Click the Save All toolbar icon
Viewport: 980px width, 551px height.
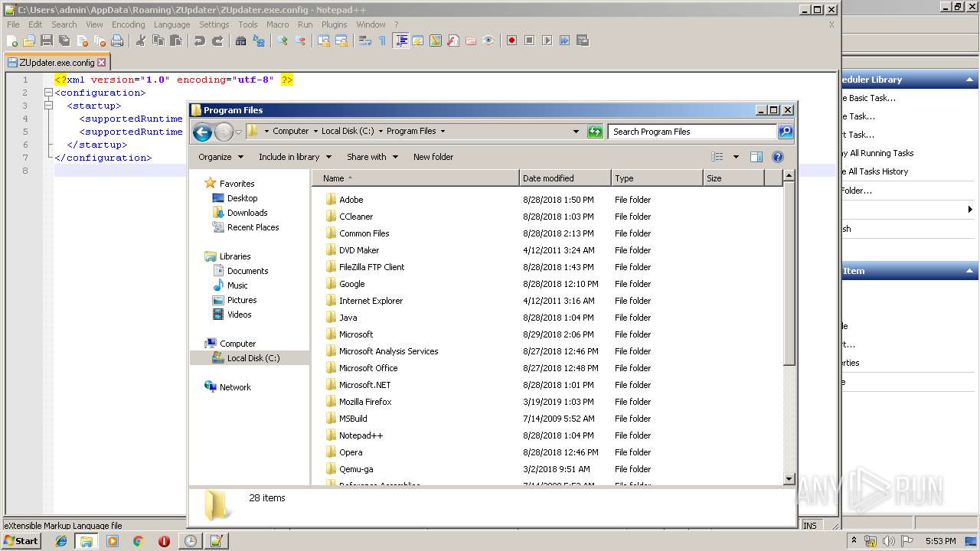pos(64,41)
